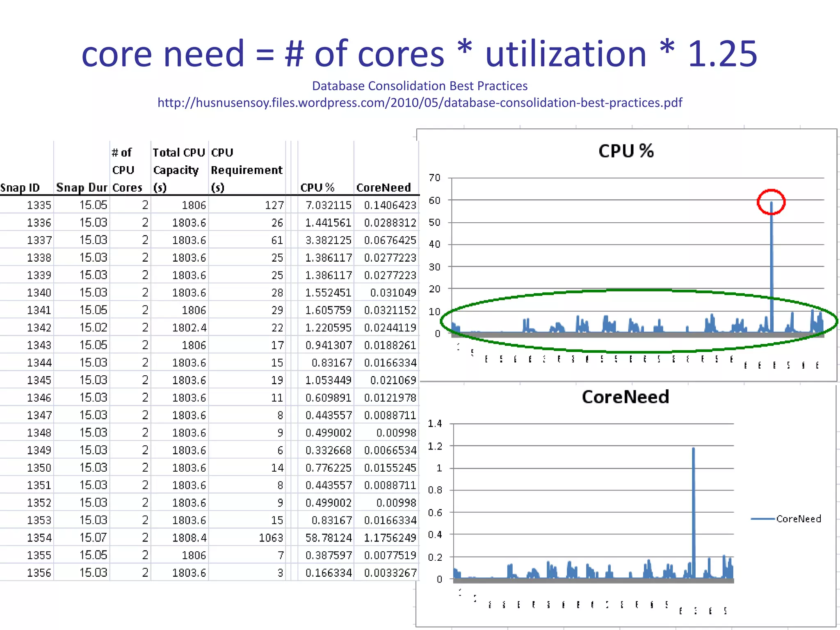Image resolution: width=840 pixels, height=630 pixels.
Task: Click CPU Requirement value 61 in row 1337
Action: pyautogui.click(x=277, y=240)
